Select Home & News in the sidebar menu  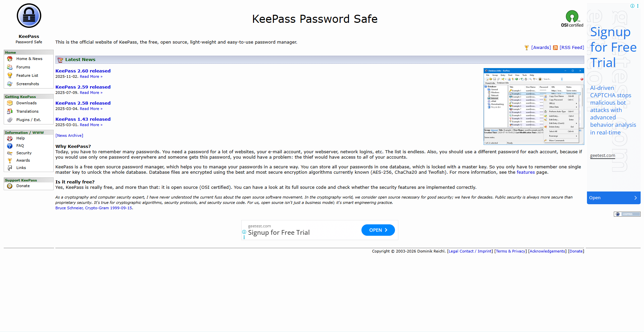tap(29, 59)
